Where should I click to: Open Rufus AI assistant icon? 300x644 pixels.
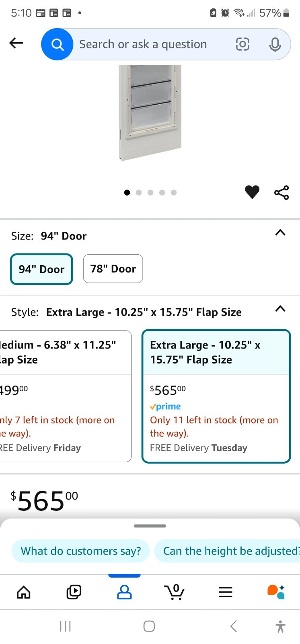[276, 592]
